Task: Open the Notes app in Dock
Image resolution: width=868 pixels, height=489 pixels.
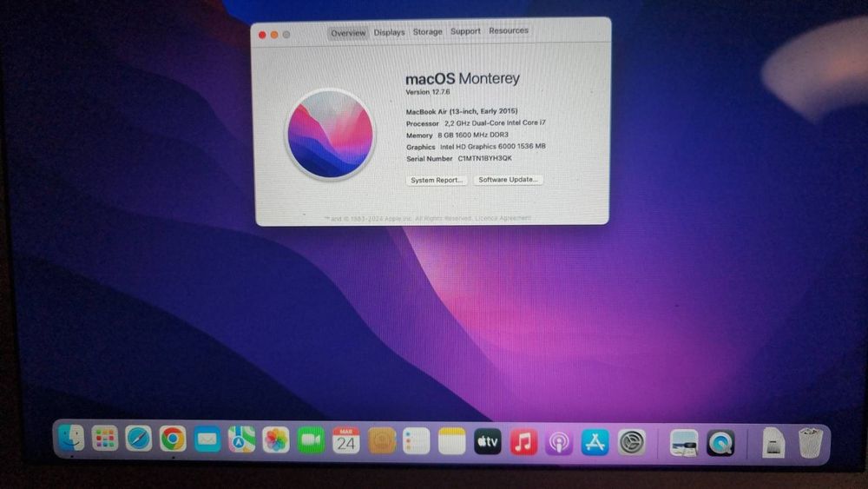Action: 451,441
